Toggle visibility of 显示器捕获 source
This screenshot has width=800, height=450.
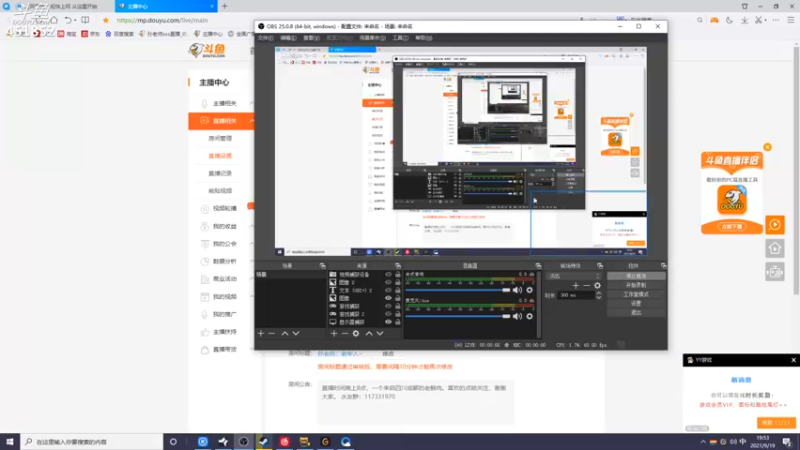coord(388,322)
